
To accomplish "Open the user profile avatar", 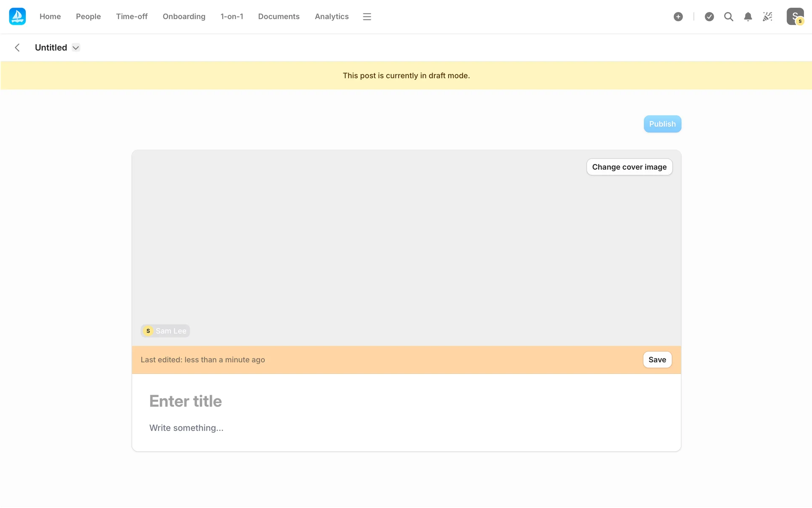I will 795,17.
